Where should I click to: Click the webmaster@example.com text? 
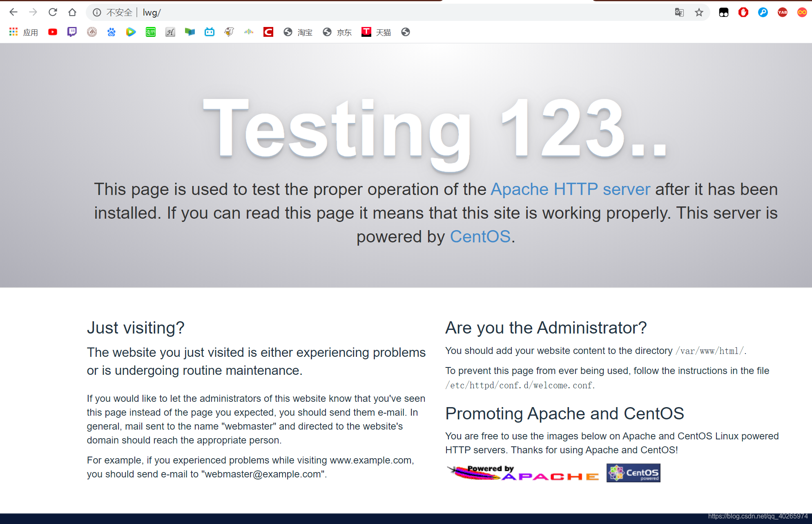tap(263, 474)
